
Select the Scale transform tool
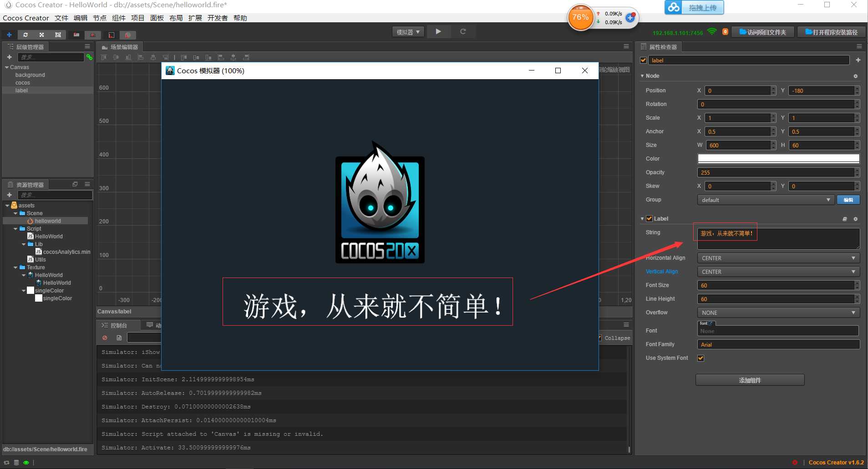[41, 35]
